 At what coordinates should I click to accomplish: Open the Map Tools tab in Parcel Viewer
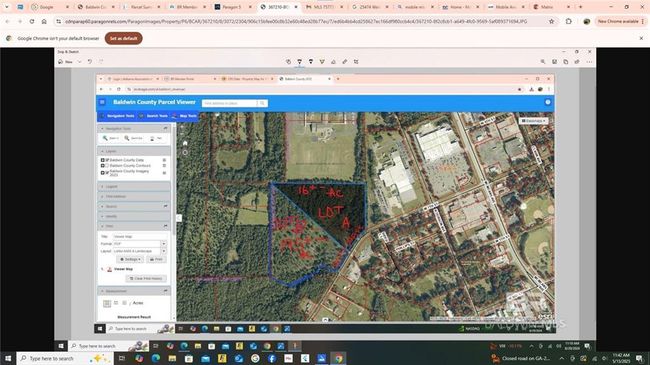(x=185, y=116)
